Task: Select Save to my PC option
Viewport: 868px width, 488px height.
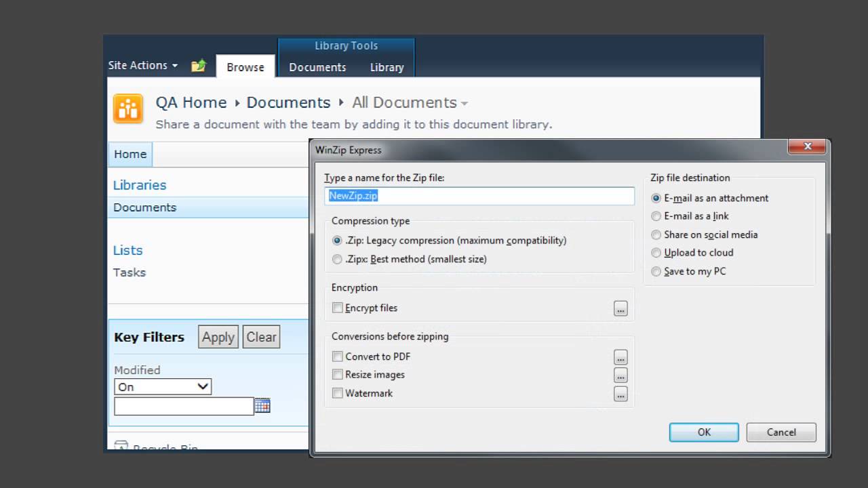Action: click(x=656, y=271)
